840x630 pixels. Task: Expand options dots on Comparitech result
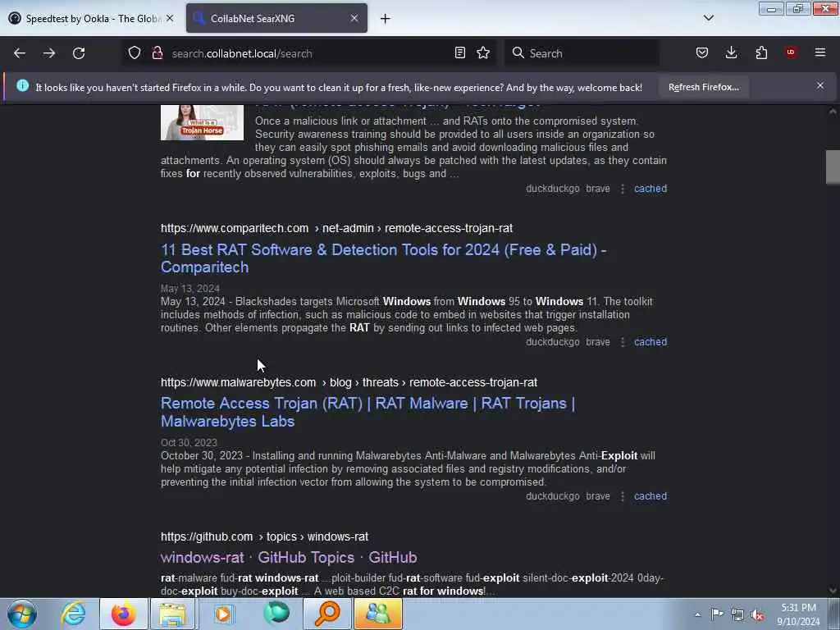pos(622,342)
